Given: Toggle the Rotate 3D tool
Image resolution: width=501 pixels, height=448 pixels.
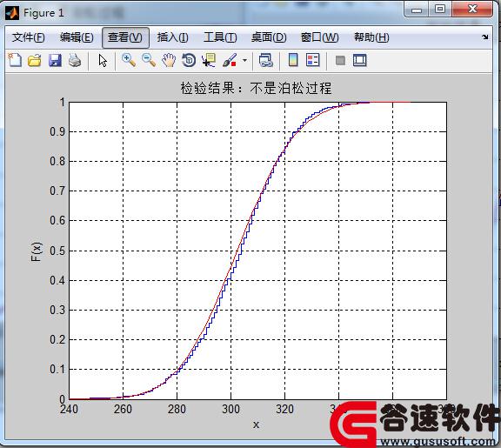Looking at the screenshot, I should pos(189,60).
